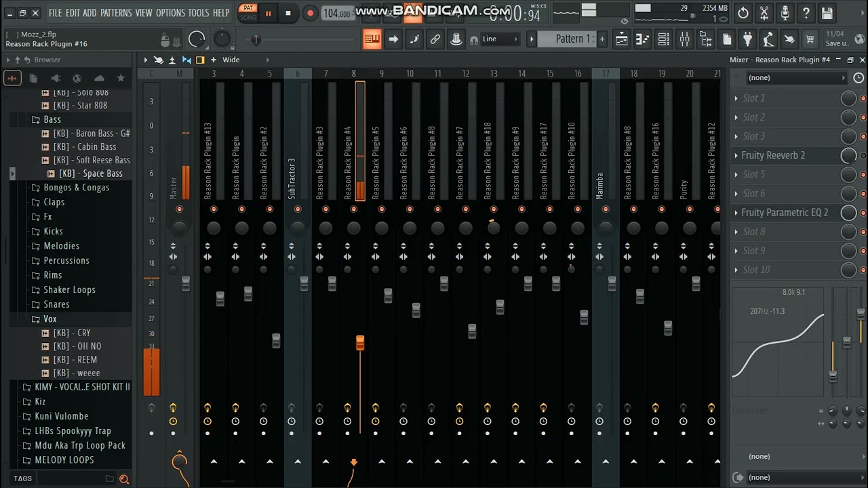Click the yellow panel icon in mixer toolbar
This screenshot has width=868, height=488.
pos(200,60)
